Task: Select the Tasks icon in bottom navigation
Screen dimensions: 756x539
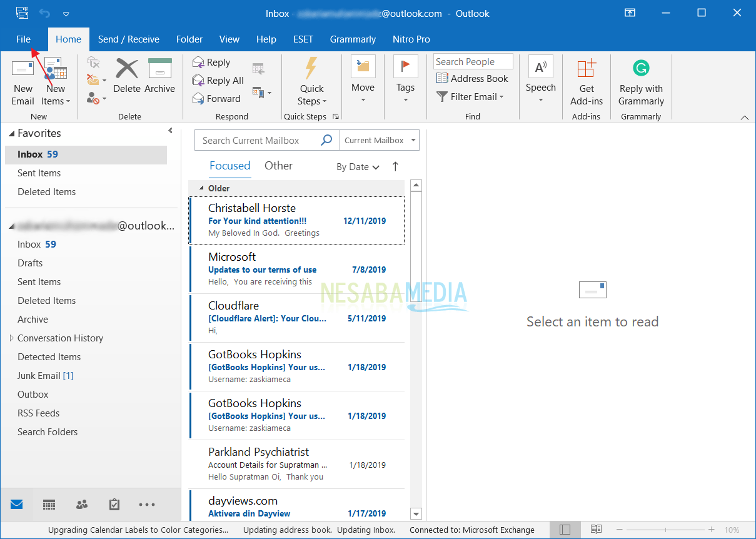Action: point(114,505)
